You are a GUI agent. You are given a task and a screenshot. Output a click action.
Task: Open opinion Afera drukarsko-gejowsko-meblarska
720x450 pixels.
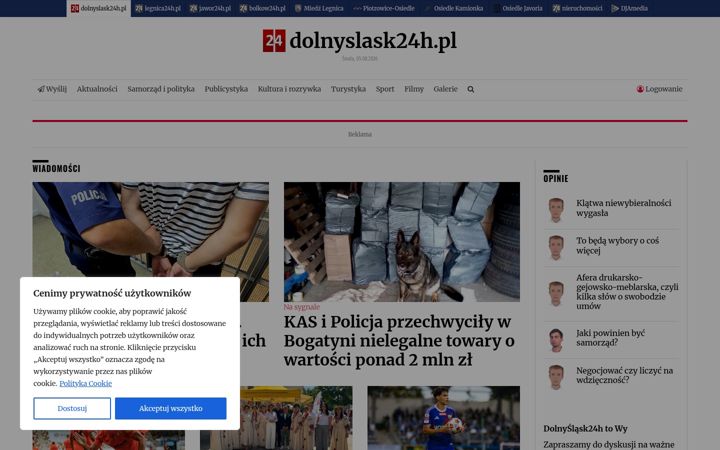click(x=627, y=292)
